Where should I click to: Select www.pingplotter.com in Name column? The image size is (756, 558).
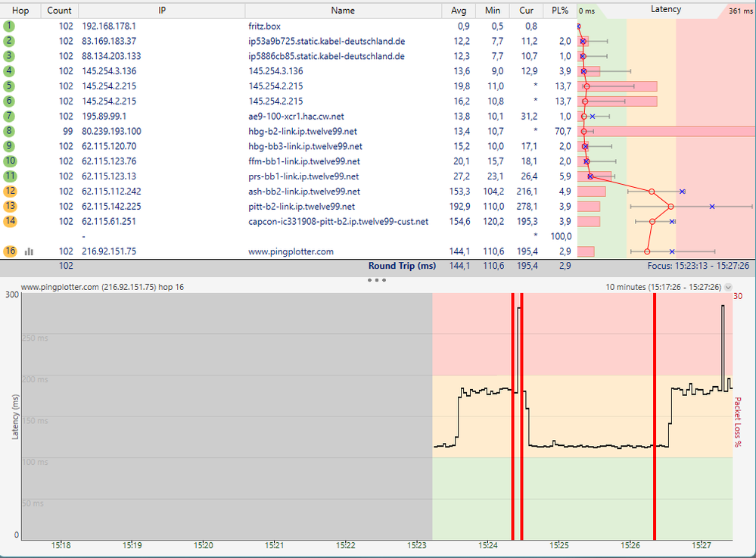291,251
